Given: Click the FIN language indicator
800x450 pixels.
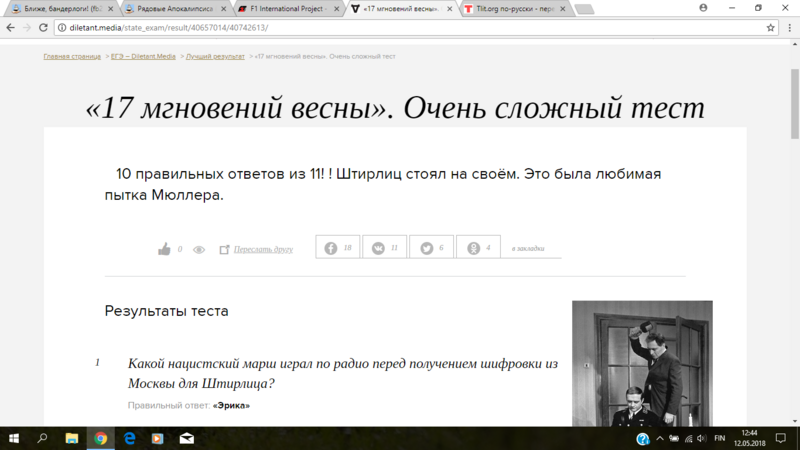Looking at the screenshot, I should coord(720,438).
